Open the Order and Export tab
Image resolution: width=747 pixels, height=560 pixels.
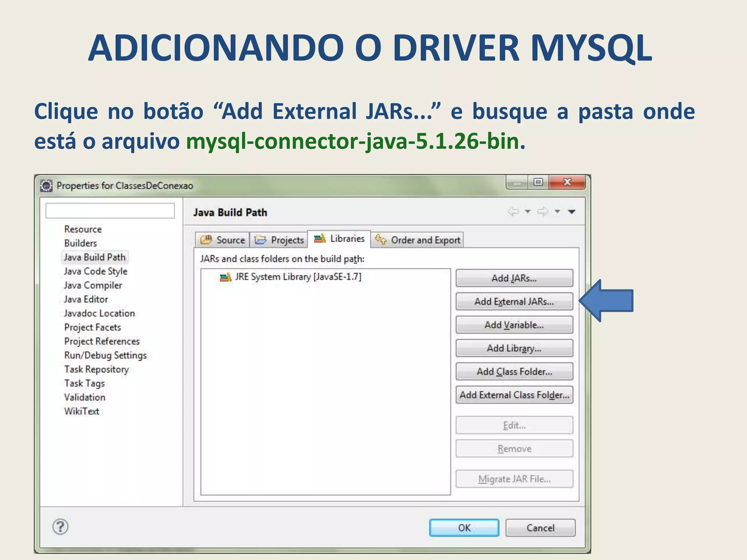[x=417, y=240]
